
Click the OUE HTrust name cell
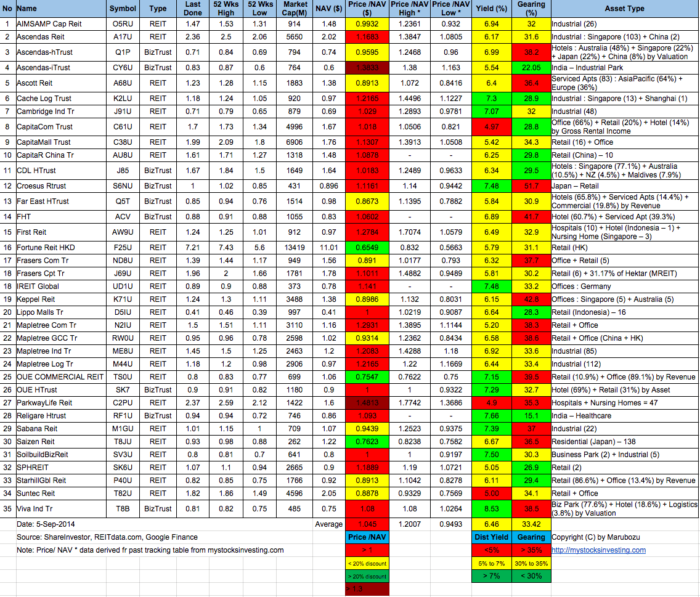coord(61,390)
